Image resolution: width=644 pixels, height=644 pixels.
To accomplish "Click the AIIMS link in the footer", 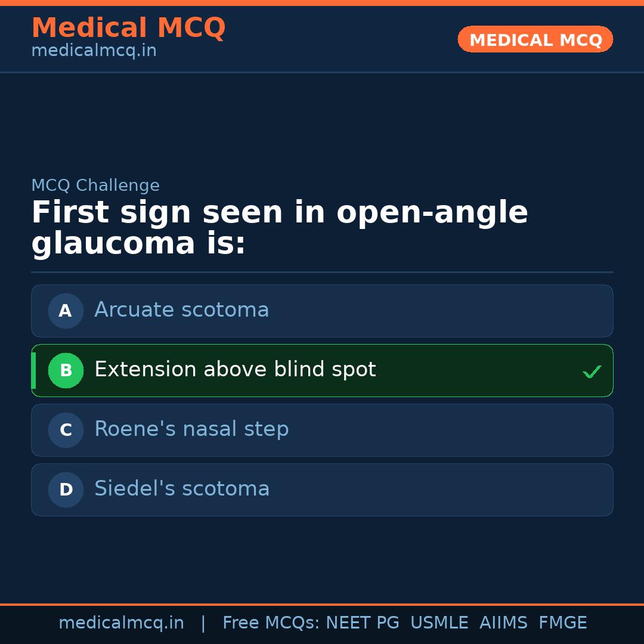I will [504, 623].
